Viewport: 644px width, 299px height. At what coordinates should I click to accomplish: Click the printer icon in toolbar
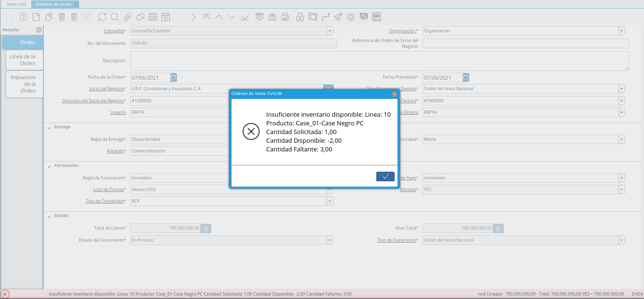pyautogui.click(x=285, y=17)
